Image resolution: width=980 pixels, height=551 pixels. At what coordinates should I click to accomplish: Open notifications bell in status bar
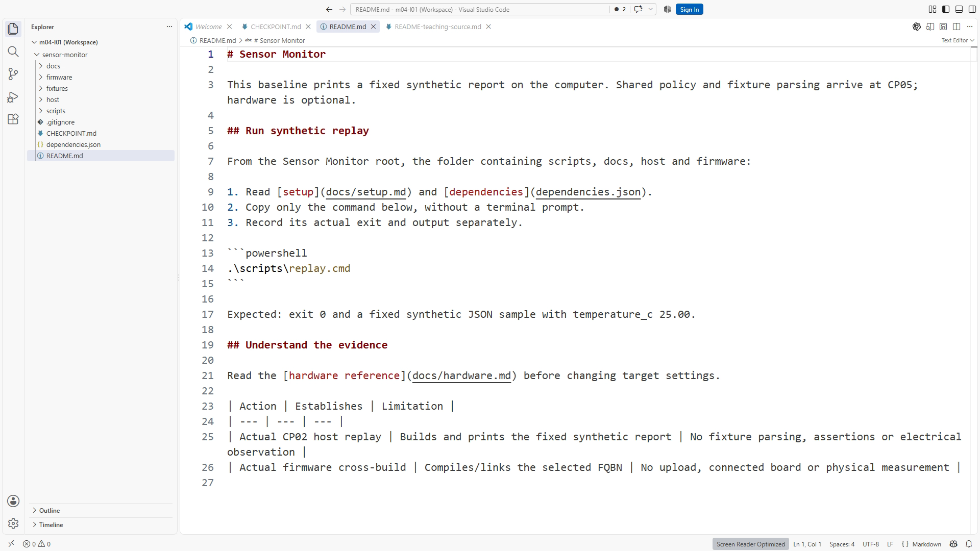point(969,544)
